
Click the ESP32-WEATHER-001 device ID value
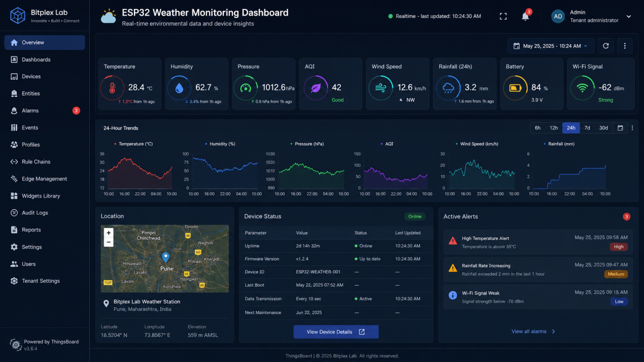318,272
